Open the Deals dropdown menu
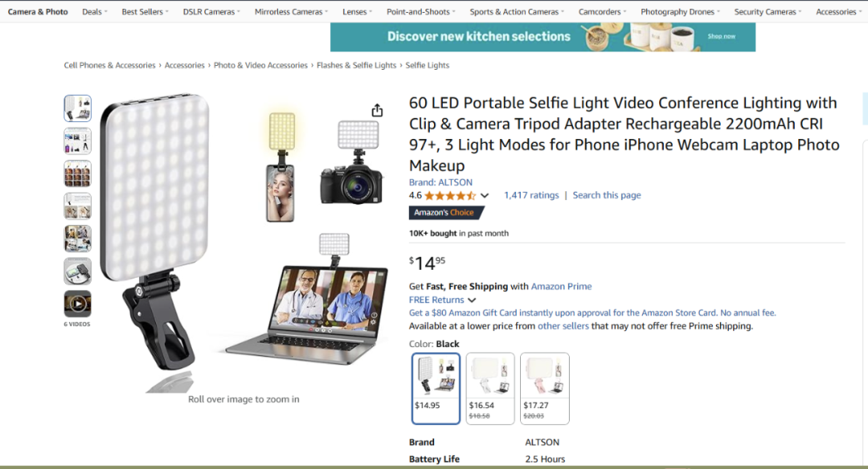The image size is (868, 469). [95, 11]
